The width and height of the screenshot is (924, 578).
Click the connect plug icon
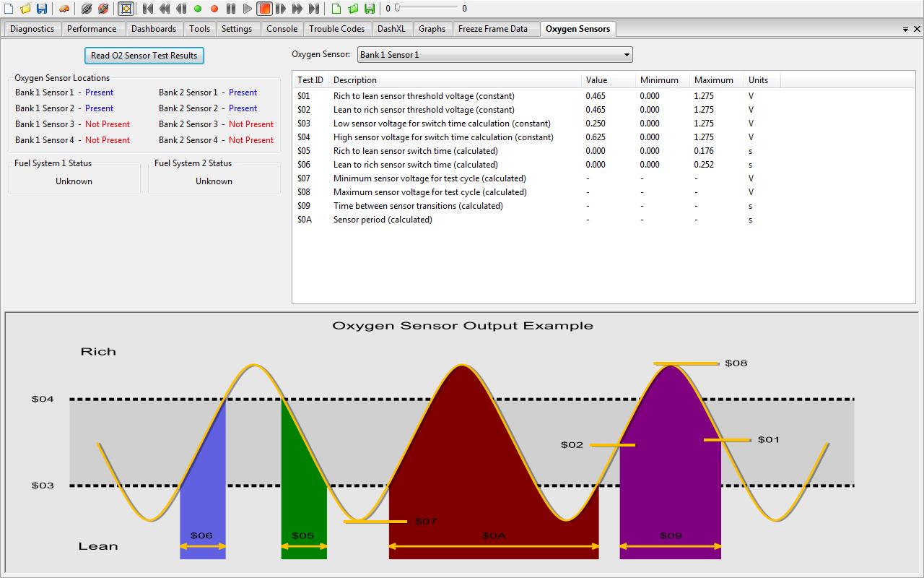click(x=87, y=9)
